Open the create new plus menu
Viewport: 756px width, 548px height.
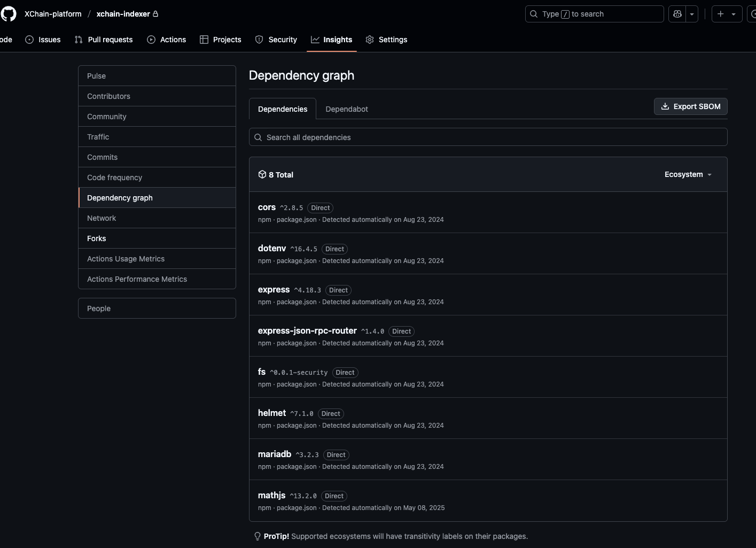tap(727, 14)
